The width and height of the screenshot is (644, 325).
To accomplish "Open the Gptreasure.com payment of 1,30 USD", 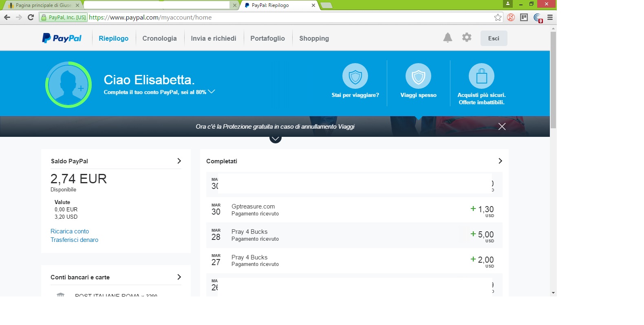I will [x=354, y=210].
